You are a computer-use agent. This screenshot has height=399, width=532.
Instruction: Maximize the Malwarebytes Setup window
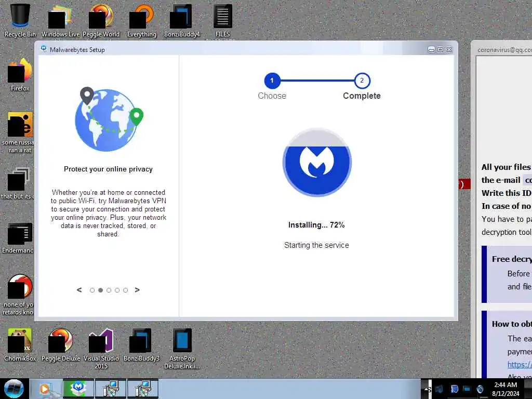click(440, 49)
